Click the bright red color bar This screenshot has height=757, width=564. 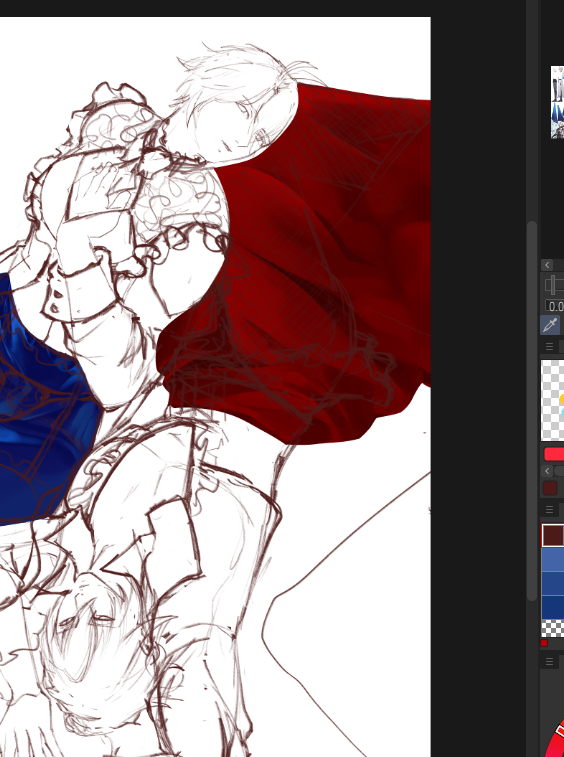click(x=554, y=454)
